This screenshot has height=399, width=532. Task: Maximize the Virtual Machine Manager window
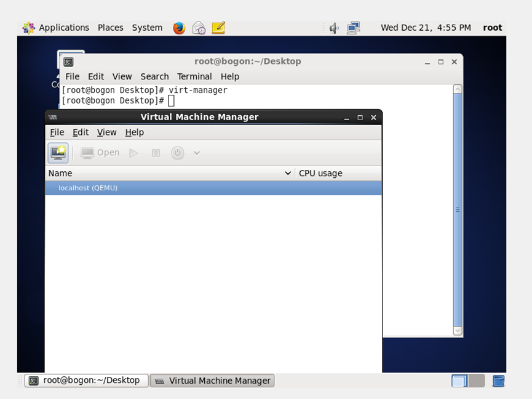[x=360, y=118]
